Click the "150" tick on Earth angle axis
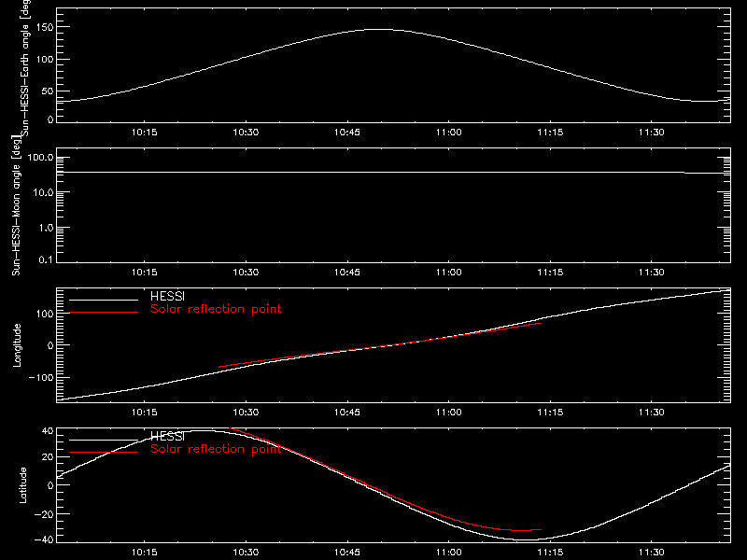This screenshot has height=560, width=747. coord(45,27)
